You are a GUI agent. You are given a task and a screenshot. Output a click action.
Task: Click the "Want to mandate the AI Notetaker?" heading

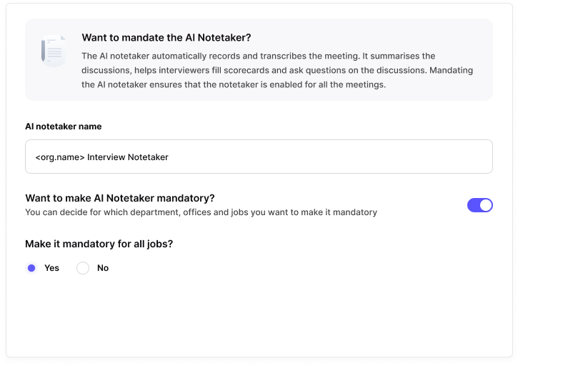(x=166, y=38)
